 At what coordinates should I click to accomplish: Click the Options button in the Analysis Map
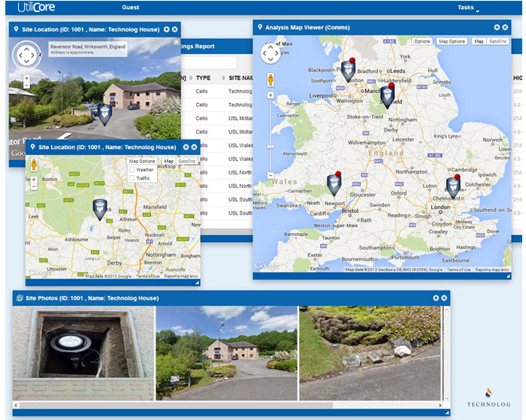coord(422,41)
